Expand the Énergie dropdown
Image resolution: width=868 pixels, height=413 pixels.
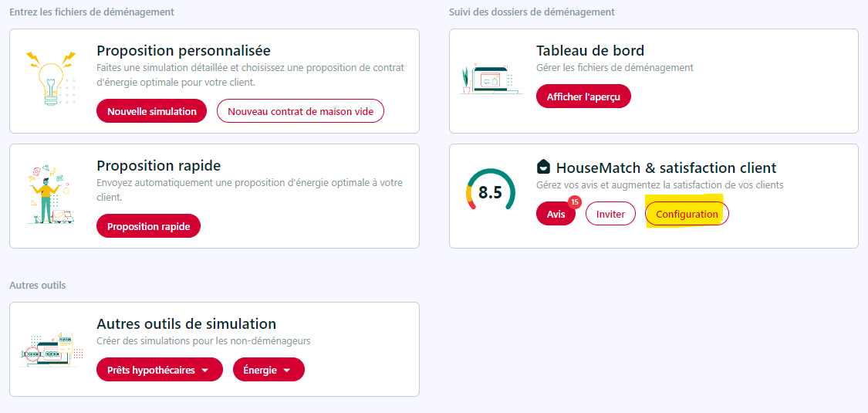point(269,370)
